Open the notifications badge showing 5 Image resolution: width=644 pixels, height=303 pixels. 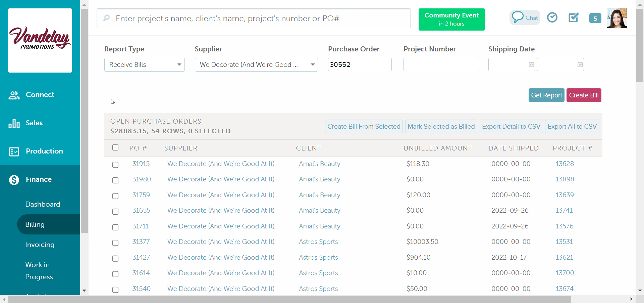(595, 18)
